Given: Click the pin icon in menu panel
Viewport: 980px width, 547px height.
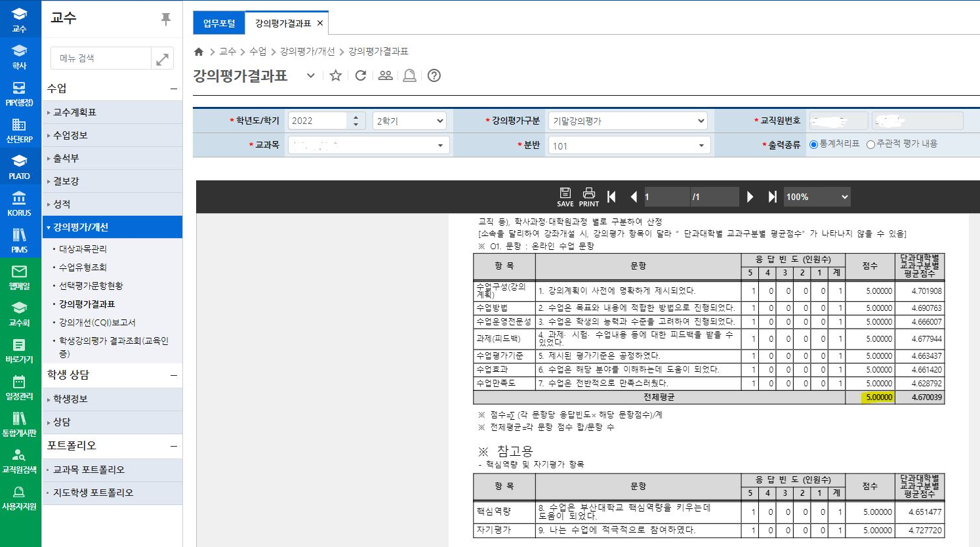Looking at the screenshot, I should 166,19.
